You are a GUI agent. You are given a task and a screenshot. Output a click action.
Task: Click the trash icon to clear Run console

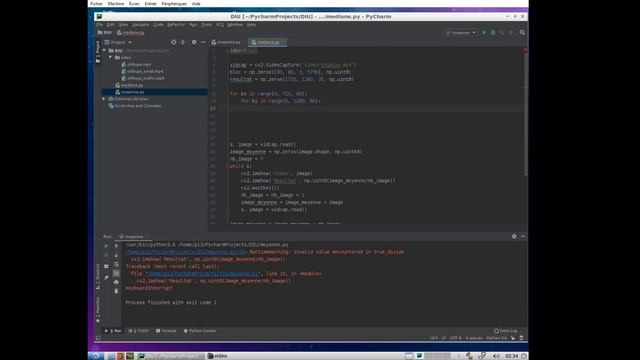(116, 291)
